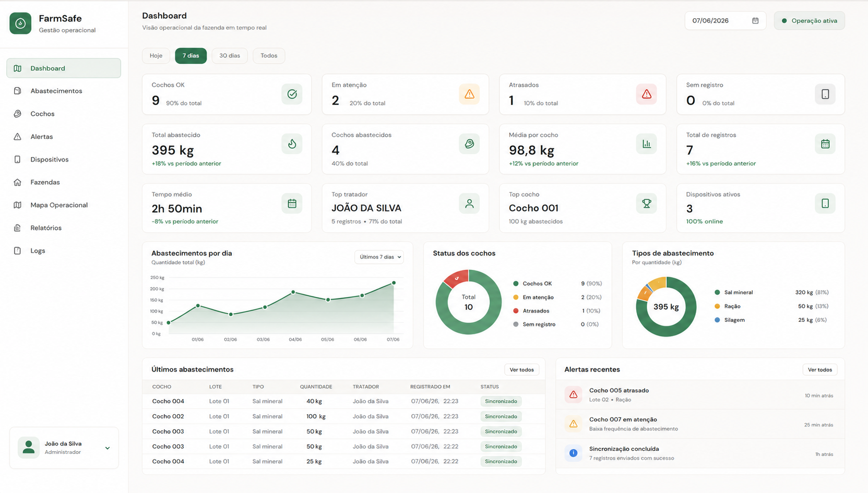The width and height of the screenshot is (868, 493).
Task: Click the 25 kg quantity cell
Action: pos(314,462)
